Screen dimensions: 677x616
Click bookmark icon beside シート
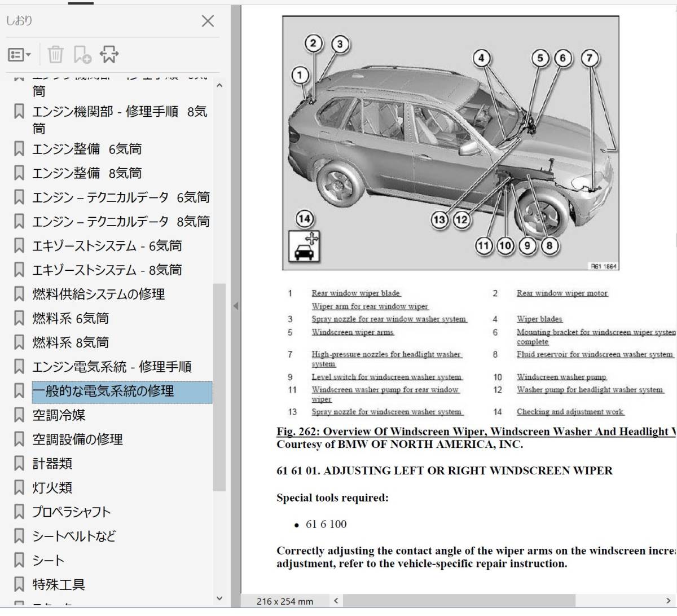click(19, 561)
